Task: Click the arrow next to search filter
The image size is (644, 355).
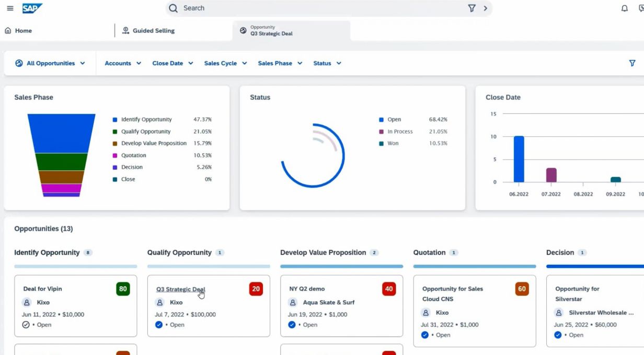Action: click(485, 8)
